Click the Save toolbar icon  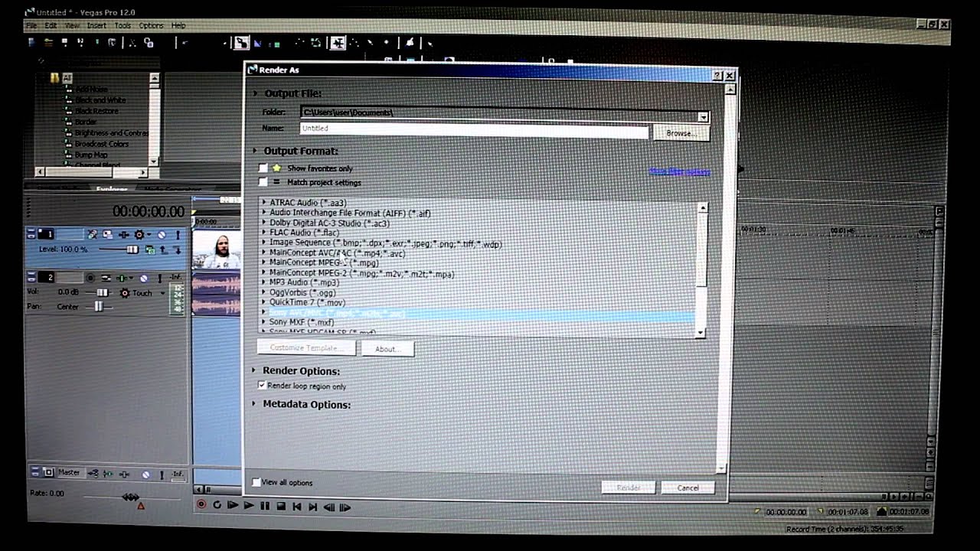coord(65,43)
